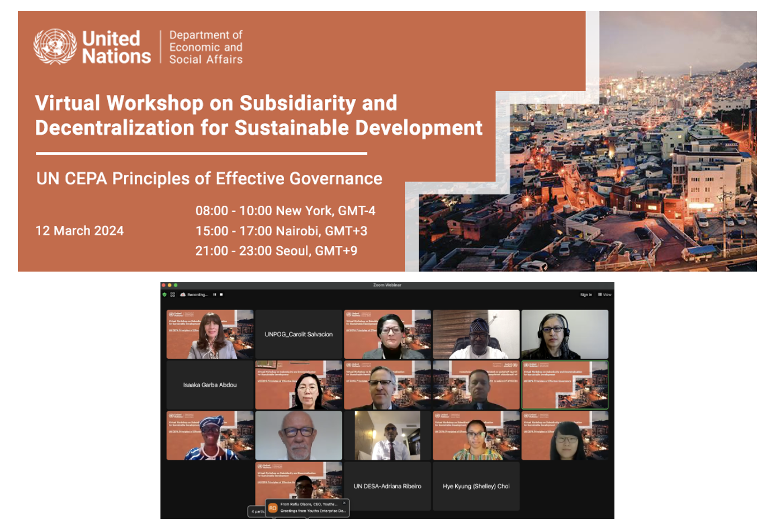The width and height of the screenshot is (776, 532).
Task: Select the tile of bald man with white beard
Action: (x=299, y=436)
